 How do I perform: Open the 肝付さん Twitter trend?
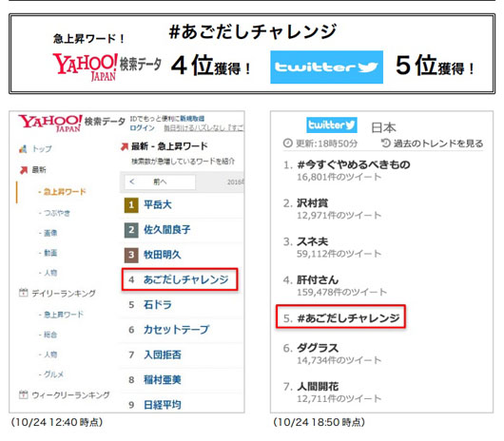pos(318,279)
